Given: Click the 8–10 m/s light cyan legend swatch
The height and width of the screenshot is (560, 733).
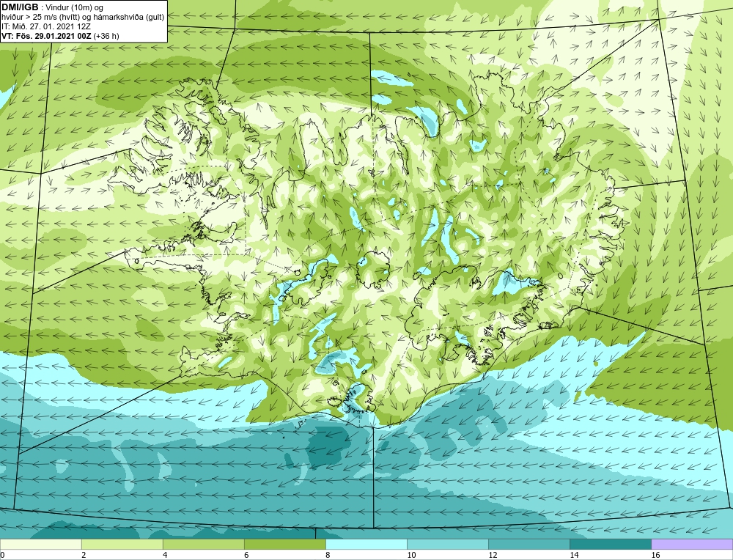Looking at the screenshot, I should pyautogui.click(x=366, y=544).
